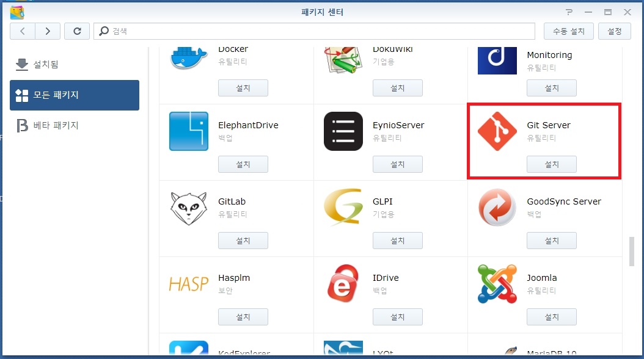644x359 pixels.
Task: Install Hasplm with its 설치 button
Action: click(243, 317)
